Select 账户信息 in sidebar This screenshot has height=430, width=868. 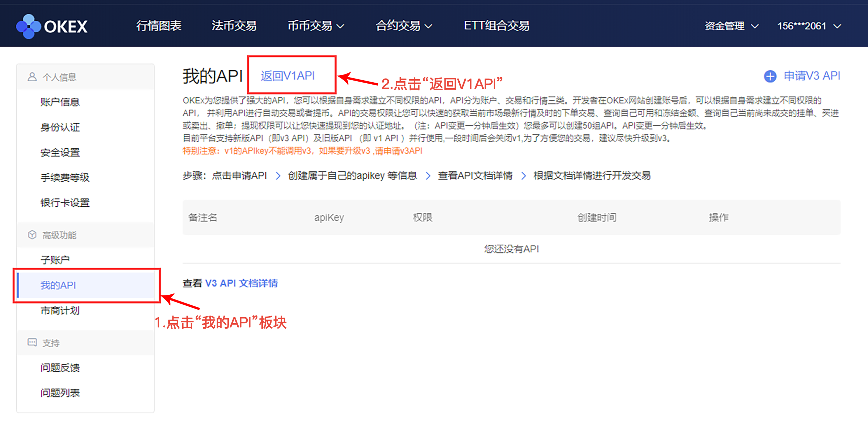pos(60,102)
